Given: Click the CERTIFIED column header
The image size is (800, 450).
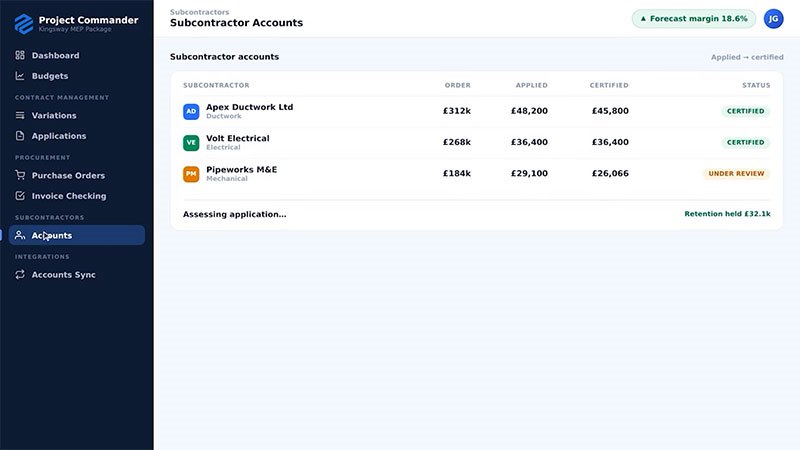Looking at the screenshot, I should tap(609, 85).
